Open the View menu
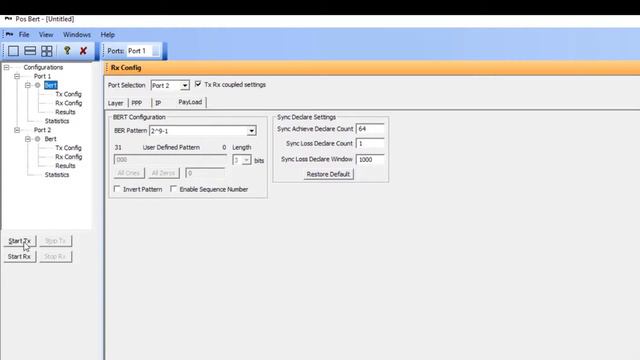The height and width of the screenshot is (360, 640). tap(46, 35)
